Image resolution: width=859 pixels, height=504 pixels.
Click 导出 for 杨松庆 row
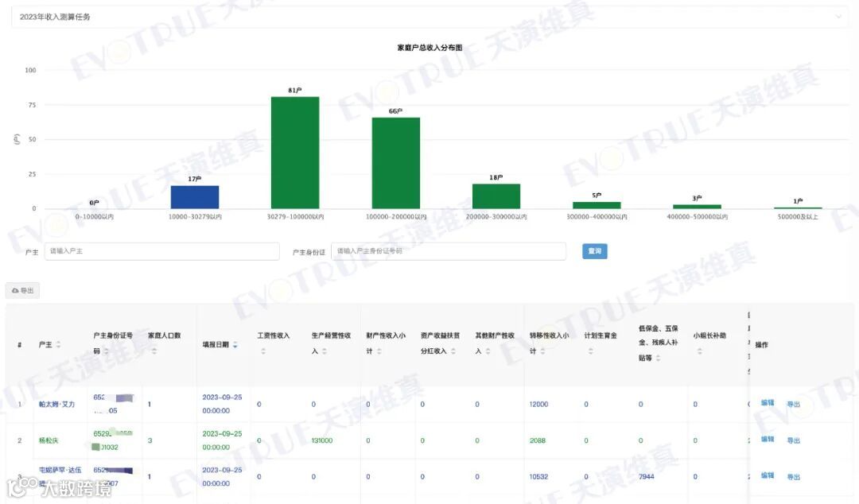click(x=793, y=440)
